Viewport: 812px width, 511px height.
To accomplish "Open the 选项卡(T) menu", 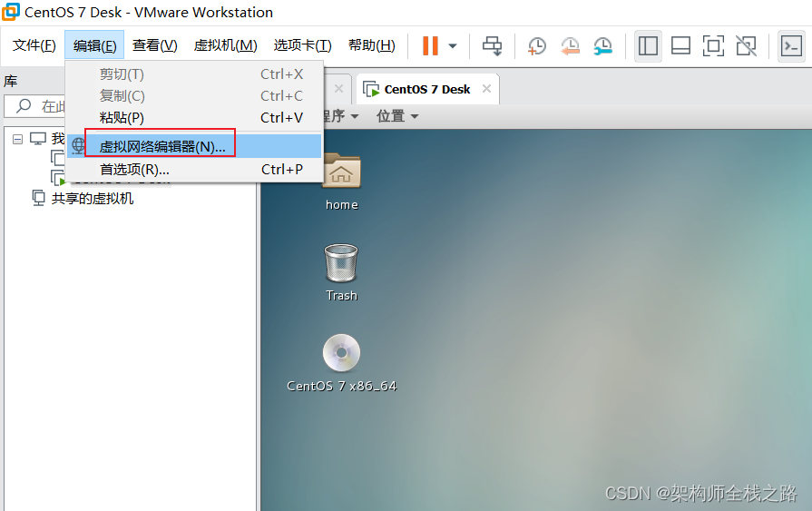I will [302, 45].
